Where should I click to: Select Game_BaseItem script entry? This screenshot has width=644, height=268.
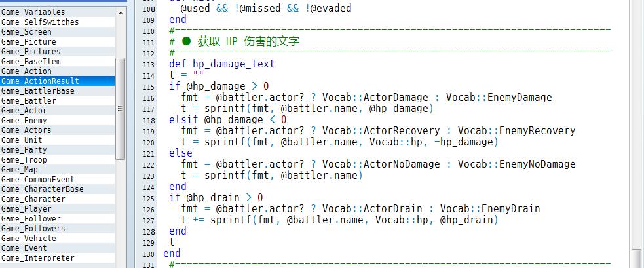pyautogui.click(x=58, y=61)
